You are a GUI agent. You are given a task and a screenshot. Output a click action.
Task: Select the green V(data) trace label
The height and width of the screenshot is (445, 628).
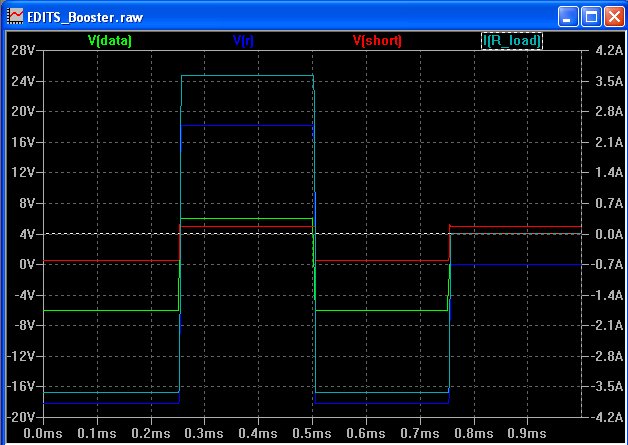pos(110,41)
